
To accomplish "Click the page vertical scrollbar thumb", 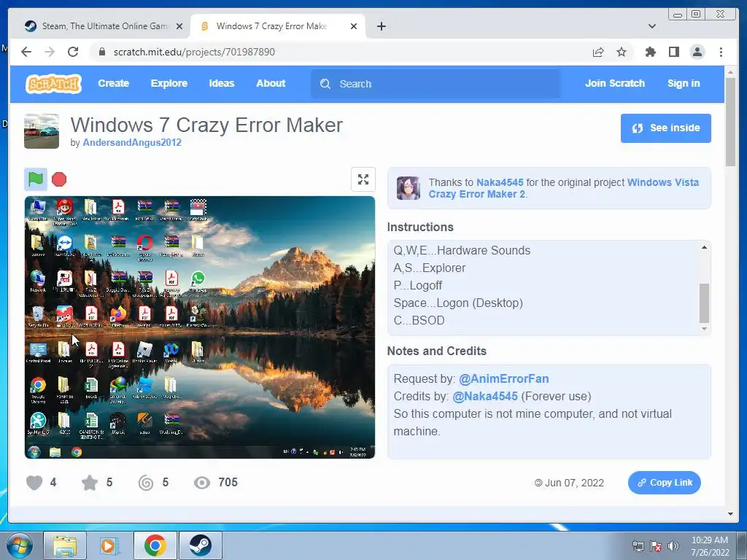I will point(730,122).
